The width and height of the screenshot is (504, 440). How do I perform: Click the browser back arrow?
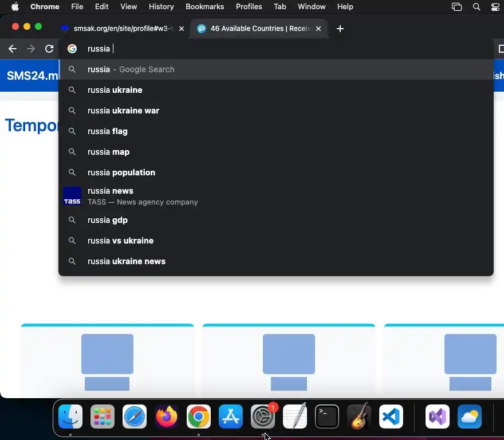click(12, 49)
